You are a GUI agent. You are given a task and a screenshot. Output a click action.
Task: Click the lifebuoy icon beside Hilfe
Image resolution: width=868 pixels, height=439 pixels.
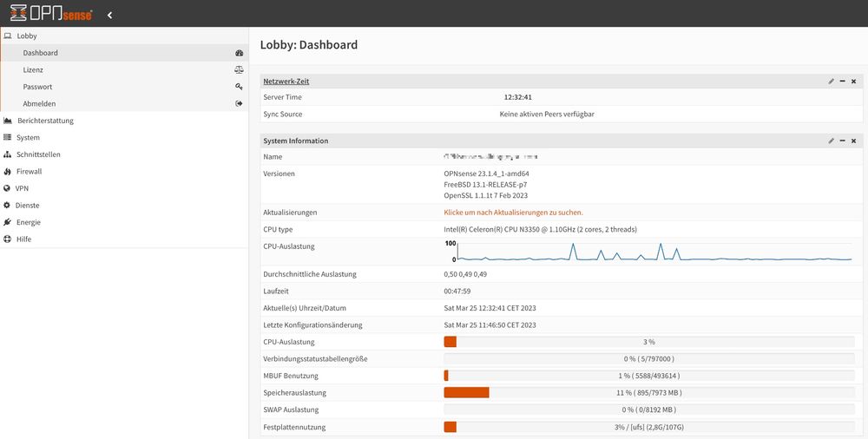pyautogui.click(x=7, y=239)
